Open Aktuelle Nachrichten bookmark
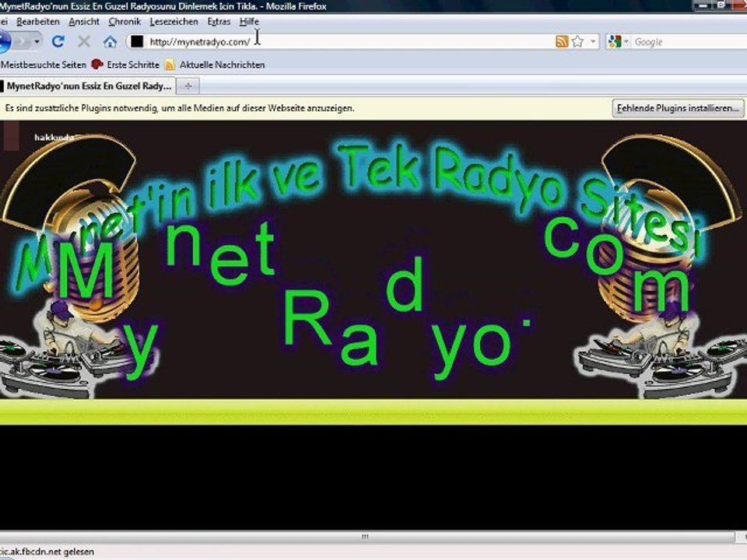The image size is (747, 560). coord(222,65)
